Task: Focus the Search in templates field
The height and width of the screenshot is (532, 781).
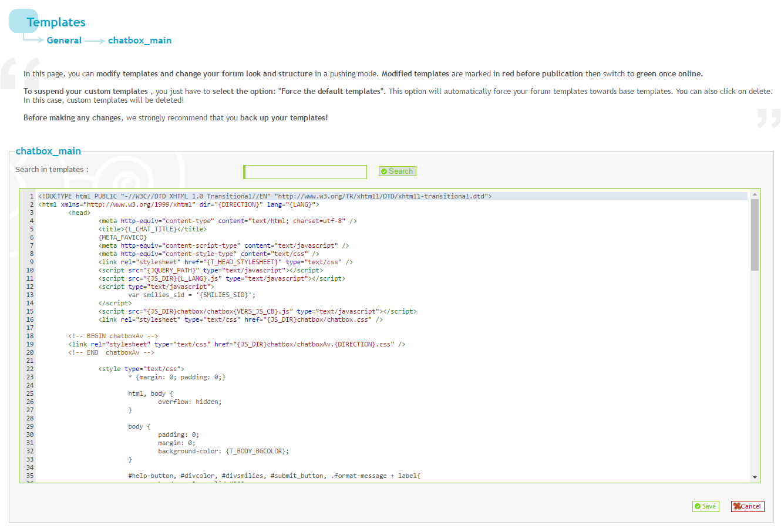Action: click(x=305, y=171)
